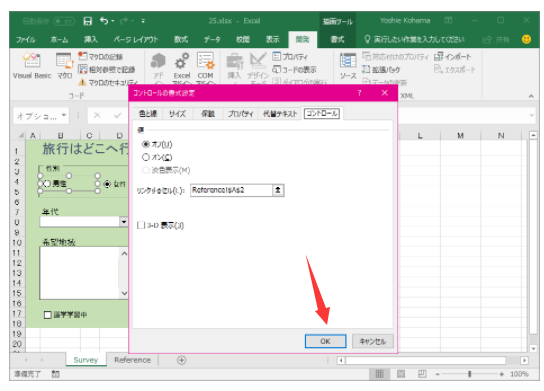The image size is (544, 391).
Task: Close the コントロールの書式設定 dialog
Action: [x=384, y=93]
